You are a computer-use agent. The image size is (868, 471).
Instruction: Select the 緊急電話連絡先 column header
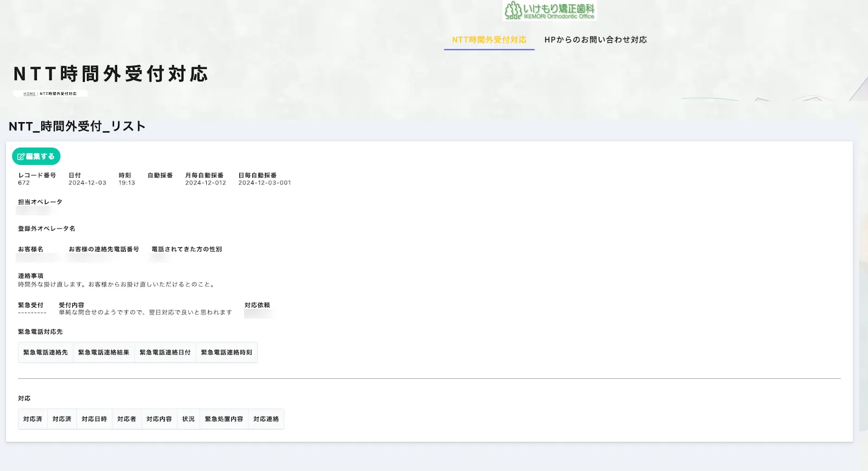click(46, 353)
